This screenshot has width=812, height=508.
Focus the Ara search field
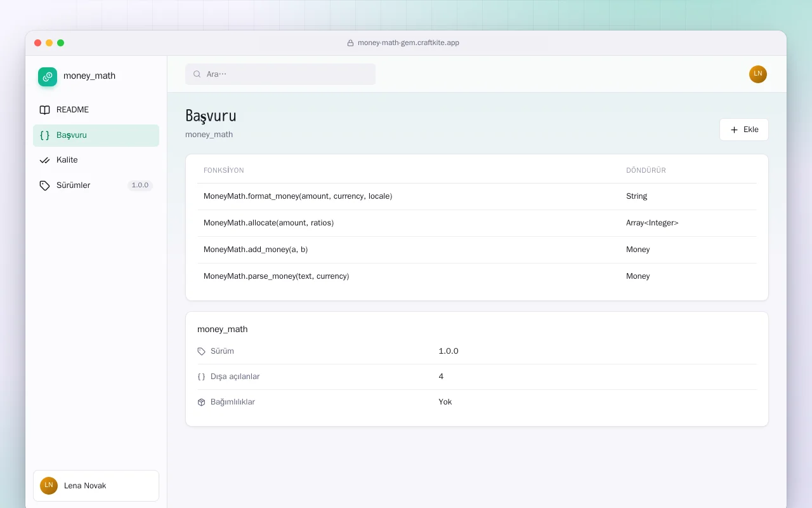280,74
